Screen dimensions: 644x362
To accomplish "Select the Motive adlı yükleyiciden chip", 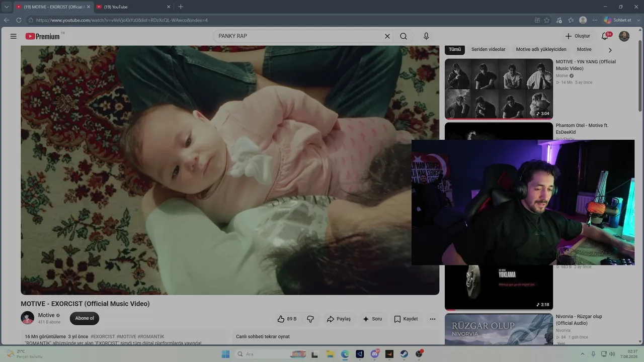I will tap(541, 50).
